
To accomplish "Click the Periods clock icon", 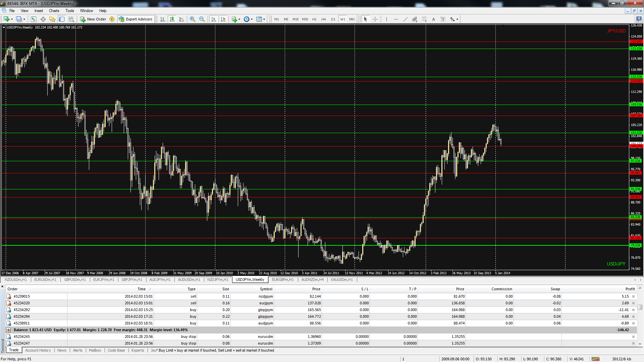I will pos(247,19).
